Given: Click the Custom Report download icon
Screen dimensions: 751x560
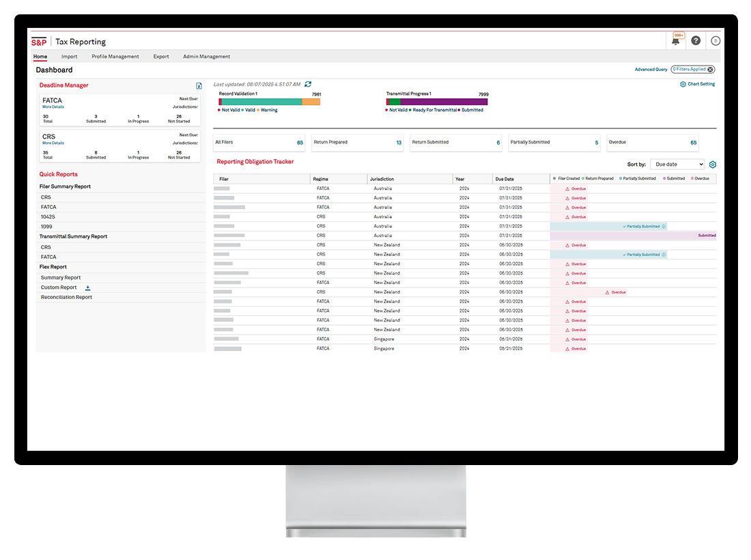Looking at the screenshot, I should tap(87, 288).
